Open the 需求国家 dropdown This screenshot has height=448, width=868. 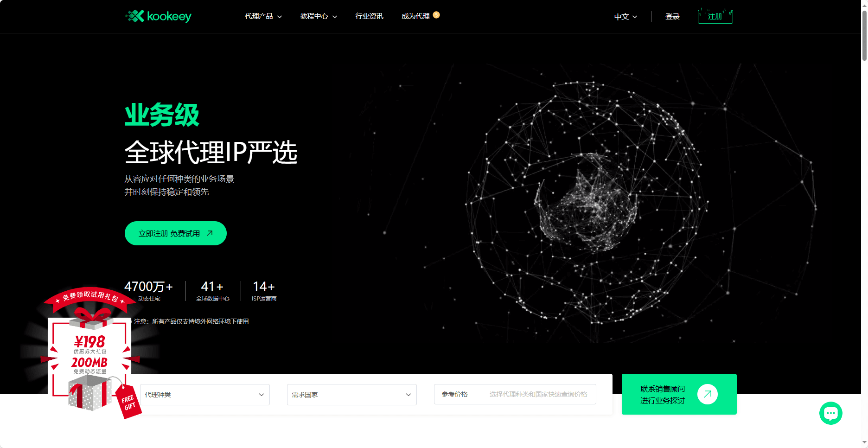(351, 395)
